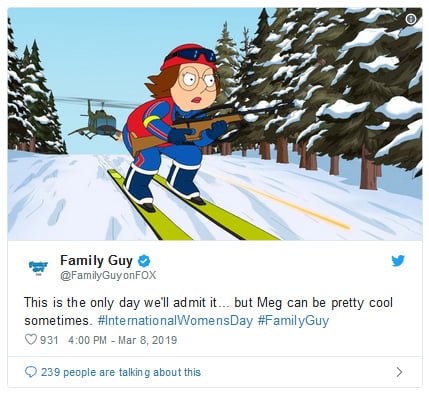Click the blue Twitter bird logo
Screen dimensions: 429x403
click(x=398, y=261)
